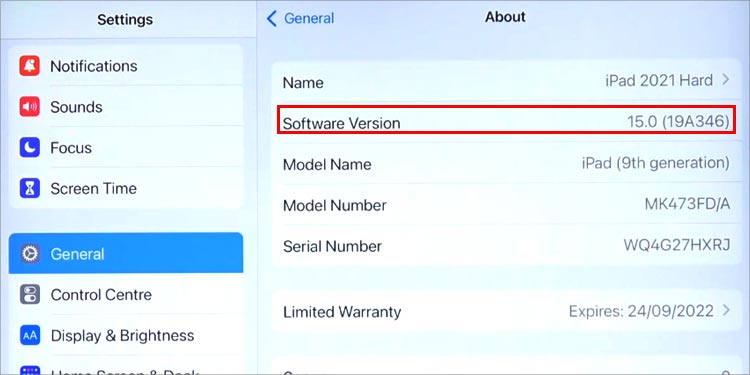Tap the iPad 2021 Hard name value
This screenshot has width=750, height=375.
coord(659,80)
